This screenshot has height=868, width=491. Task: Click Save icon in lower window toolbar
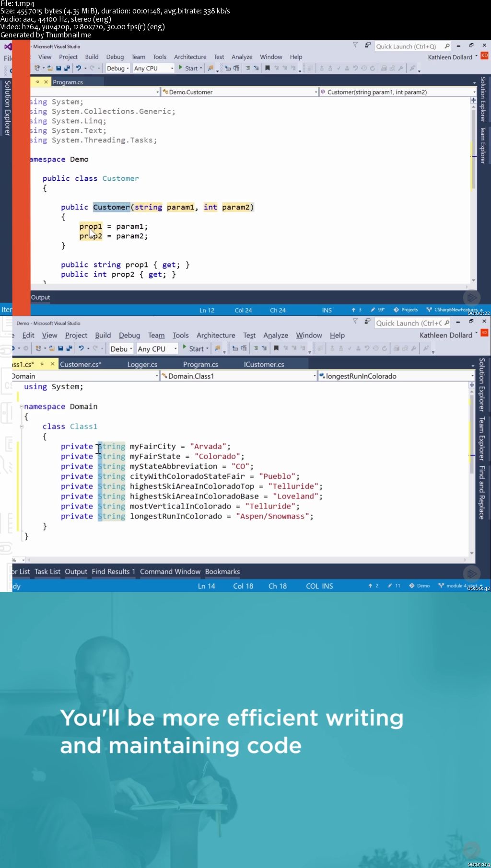pos(60,348)
